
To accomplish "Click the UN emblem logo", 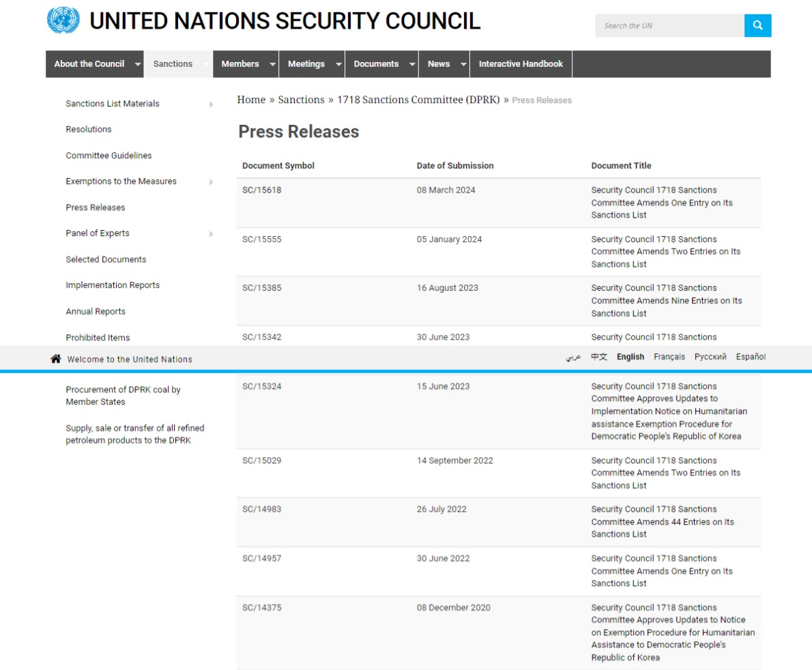I will (x=63, y=20).
